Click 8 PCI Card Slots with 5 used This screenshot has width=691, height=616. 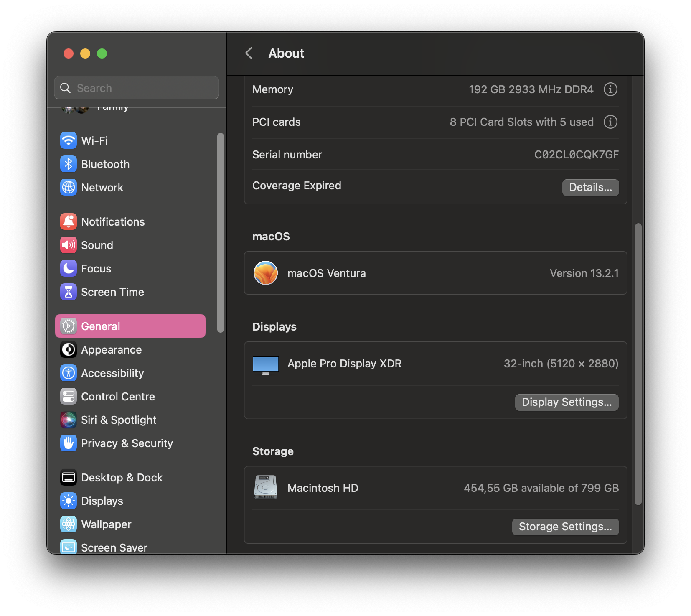[x=522, y=122]
